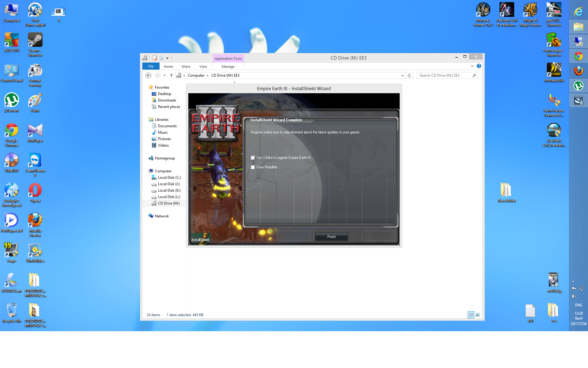
Task: Enable the View ReadMe checkbox
Action: 253,167
